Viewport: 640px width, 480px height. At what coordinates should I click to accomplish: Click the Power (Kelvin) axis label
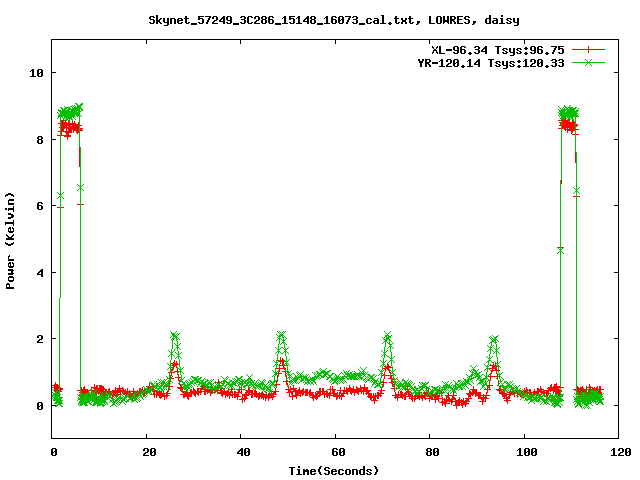(x=10, y=241)
